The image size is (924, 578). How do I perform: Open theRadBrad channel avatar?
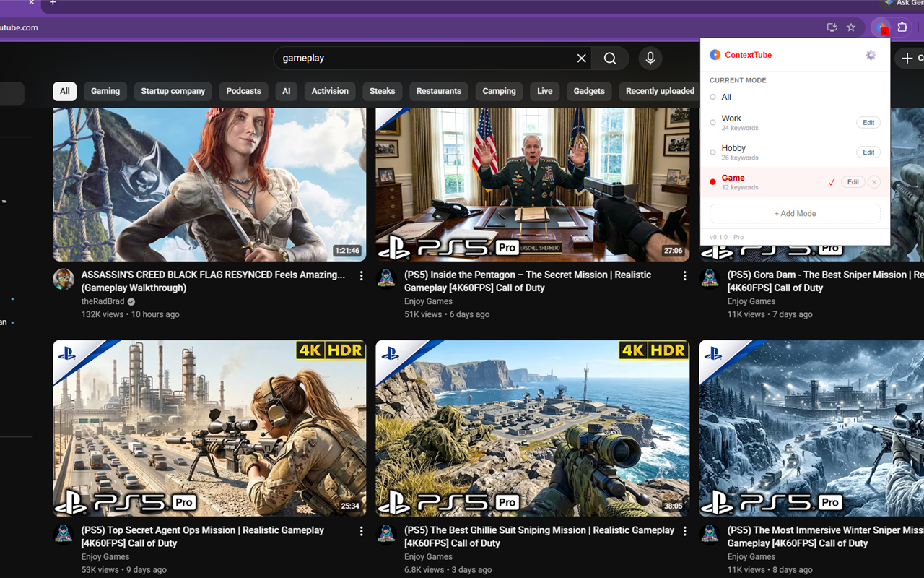point(64,279)
